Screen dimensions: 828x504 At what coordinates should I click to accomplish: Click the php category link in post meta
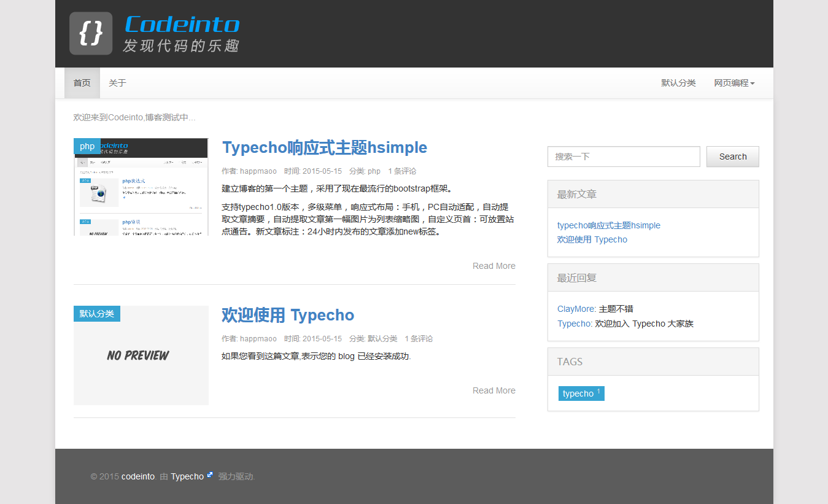[x=374, y=171]
